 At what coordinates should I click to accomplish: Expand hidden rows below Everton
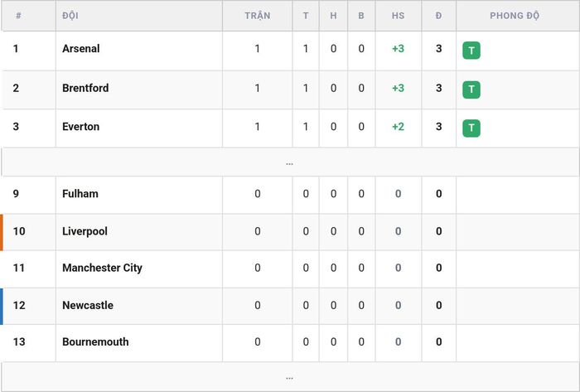290,162
